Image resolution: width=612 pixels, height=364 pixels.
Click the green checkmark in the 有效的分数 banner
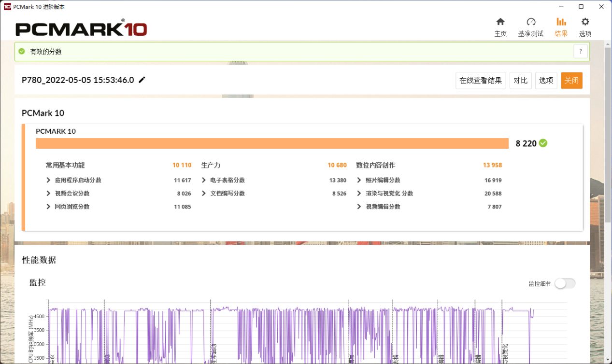point(21,51)
